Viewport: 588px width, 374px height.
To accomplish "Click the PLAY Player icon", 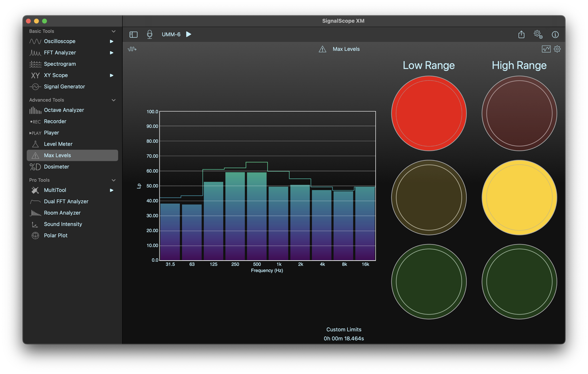I will 35,133.
